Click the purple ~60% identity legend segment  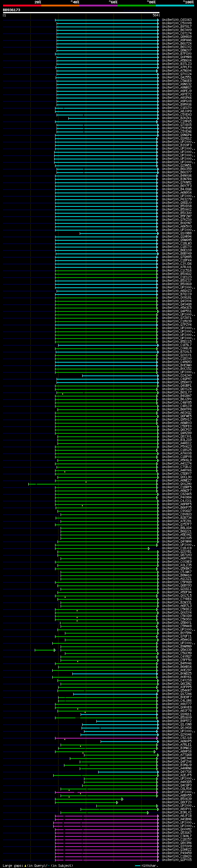(99, 6)
